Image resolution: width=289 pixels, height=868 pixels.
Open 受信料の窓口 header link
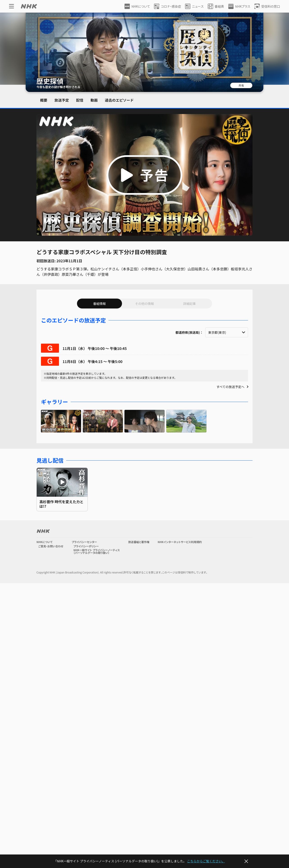click(267, 6)
